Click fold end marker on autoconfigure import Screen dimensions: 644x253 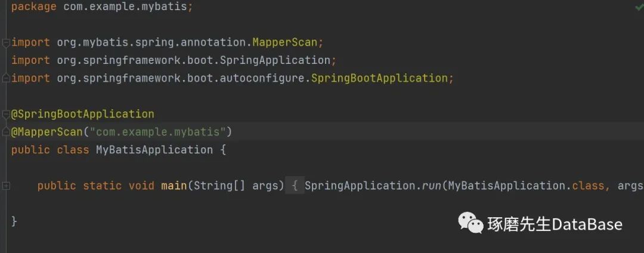(x=6, y=78)
